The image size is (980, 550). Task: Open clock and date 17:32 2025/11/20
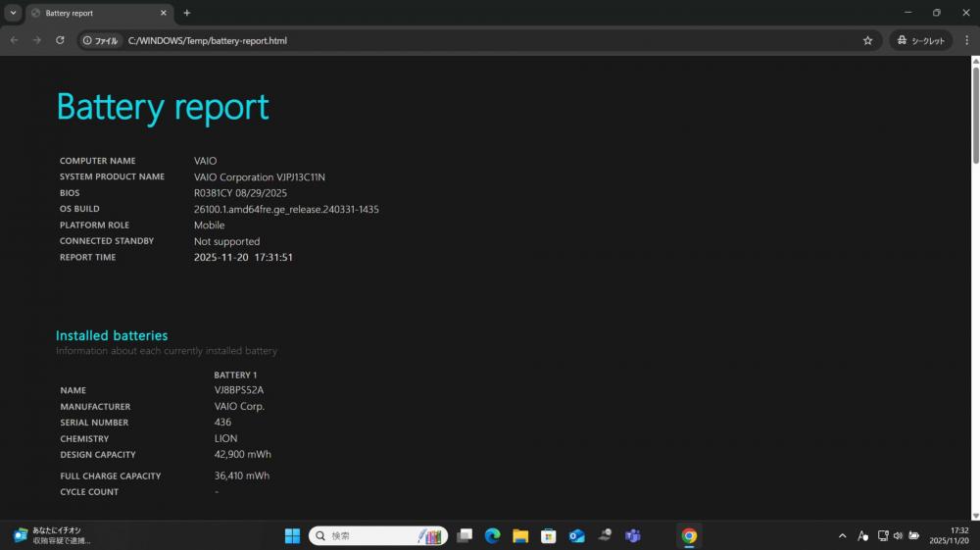(x=949, y=535)
